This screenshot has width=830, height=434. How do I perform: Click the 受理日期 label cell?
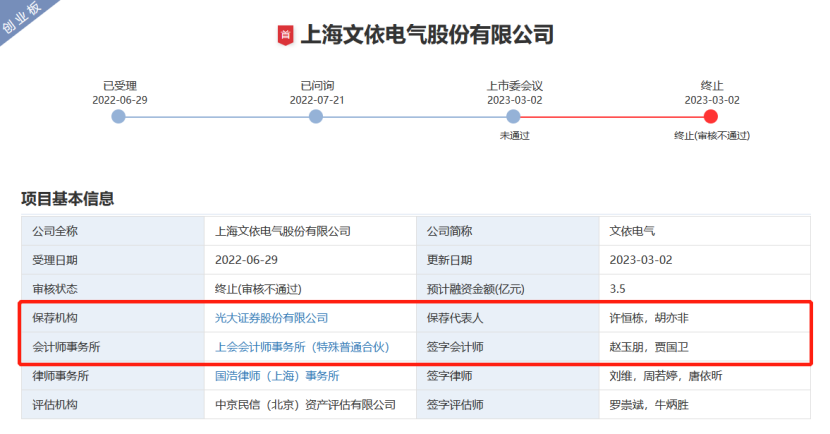click(x=113, y=260)
